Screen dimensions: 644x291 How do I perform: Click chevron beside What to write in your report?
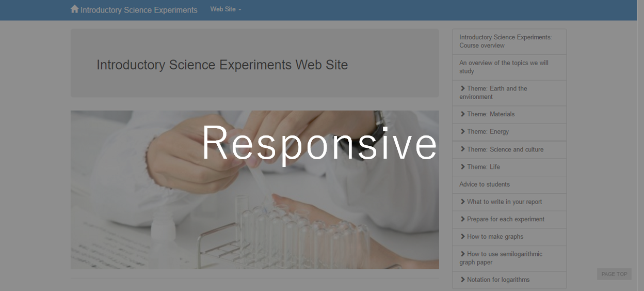click(x=463, y=202)
